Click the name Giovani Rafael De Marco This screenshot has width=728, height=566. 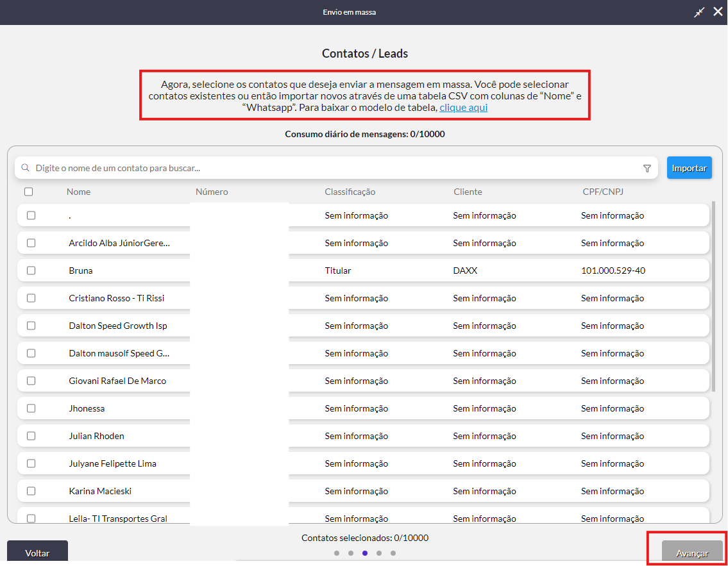[x=117, y=381]
